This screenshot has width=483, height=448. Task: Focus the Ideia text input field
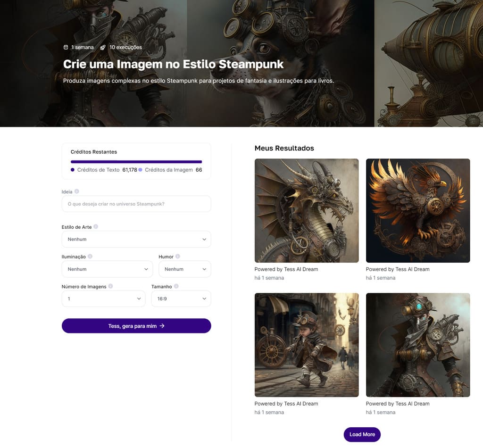click(x=136, y=204)
